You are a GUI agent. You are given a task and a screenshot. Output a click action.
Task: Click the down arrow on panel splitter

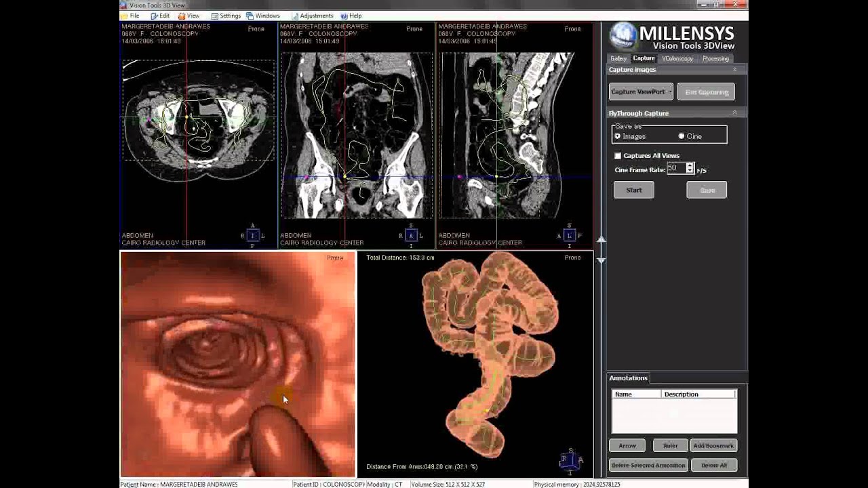click(x=601, y=260)
